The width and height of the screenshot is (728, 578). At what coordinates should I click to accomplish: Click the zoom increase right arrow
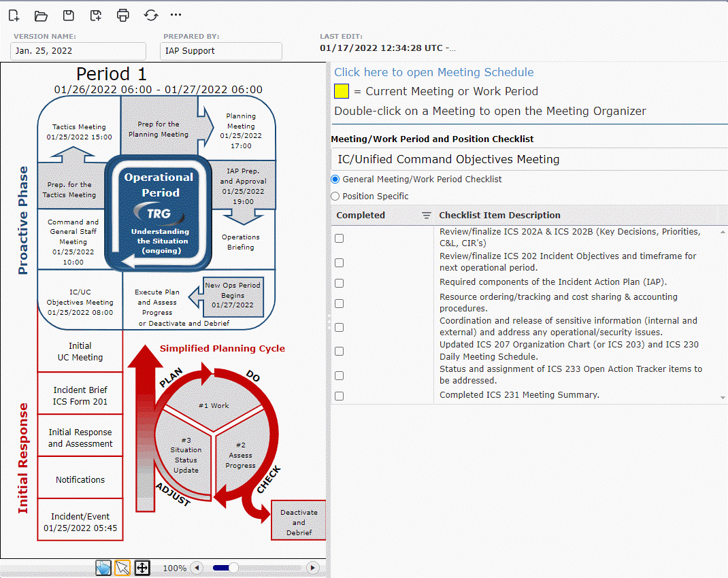[312, 568]
